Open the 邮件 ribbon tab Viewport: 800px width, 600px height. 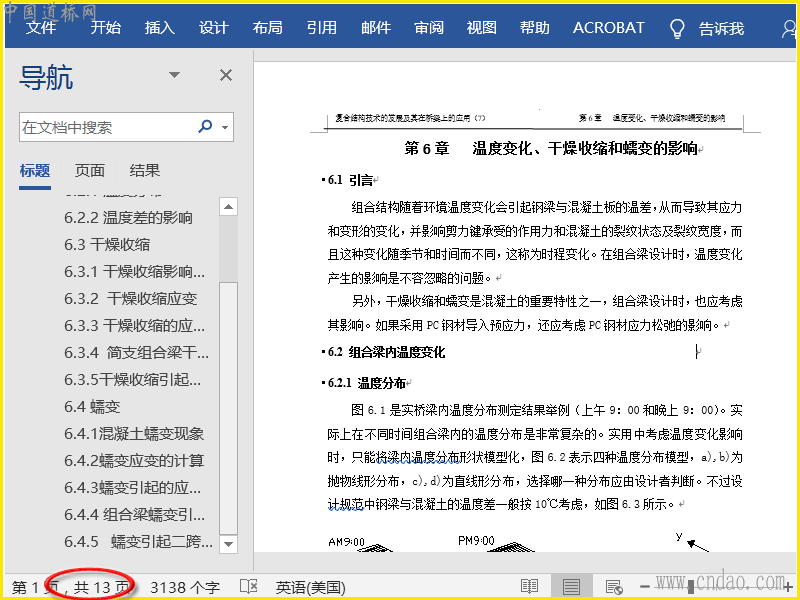[x=376, y=28]
